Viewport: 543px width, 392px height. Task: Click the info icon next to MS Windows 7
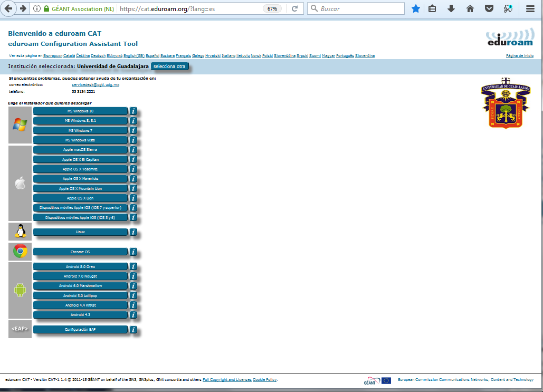pyautogui.click(x=134, y=130)
